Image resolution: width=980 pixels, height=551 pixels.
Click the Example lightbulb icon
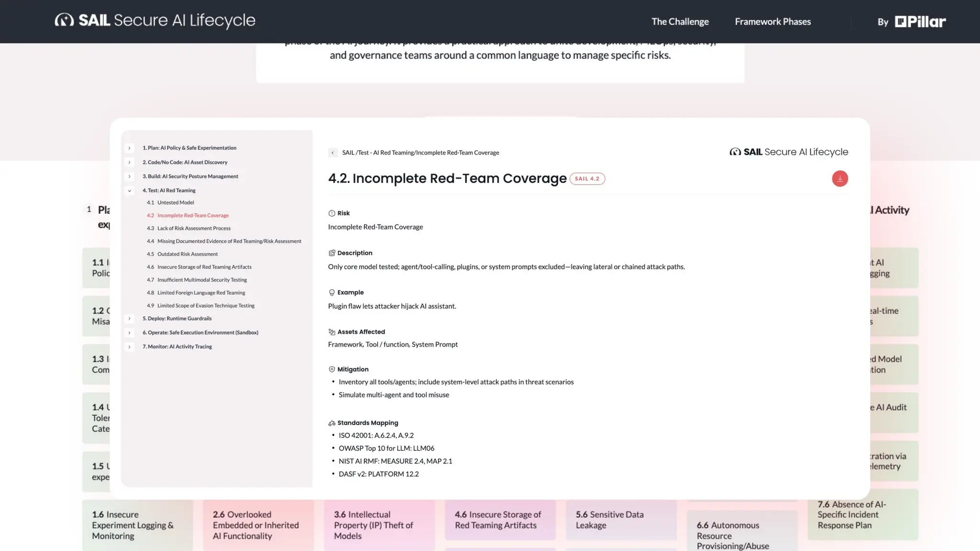[332, 292]
